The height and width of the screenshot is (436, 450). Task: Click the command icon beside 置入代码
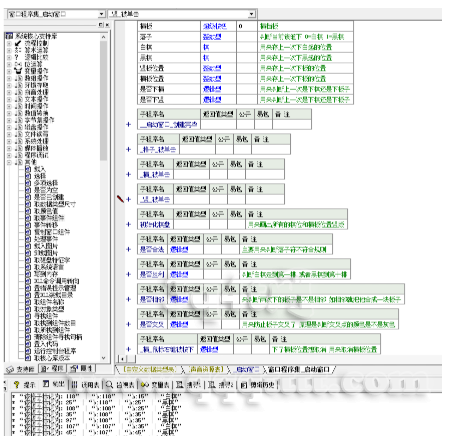pos(28,344)
